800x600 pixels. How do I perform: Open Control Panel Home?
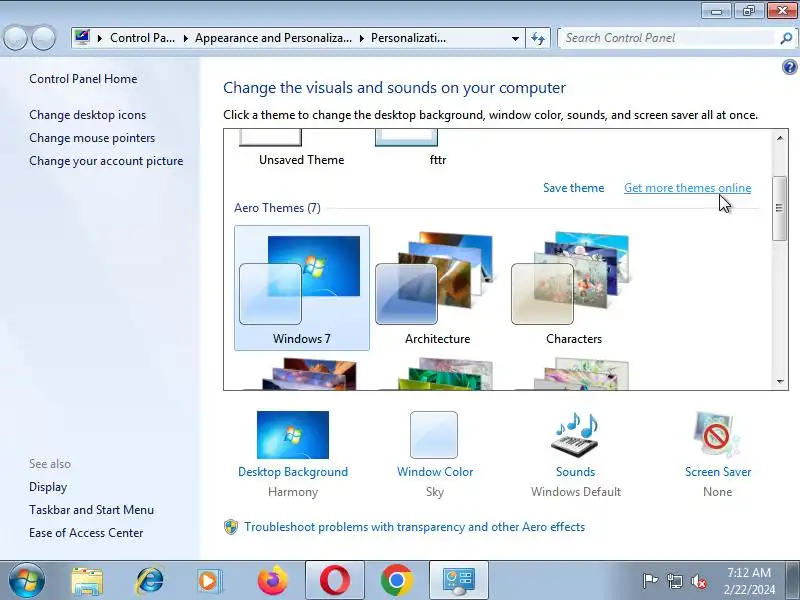(x=83, y=79)
